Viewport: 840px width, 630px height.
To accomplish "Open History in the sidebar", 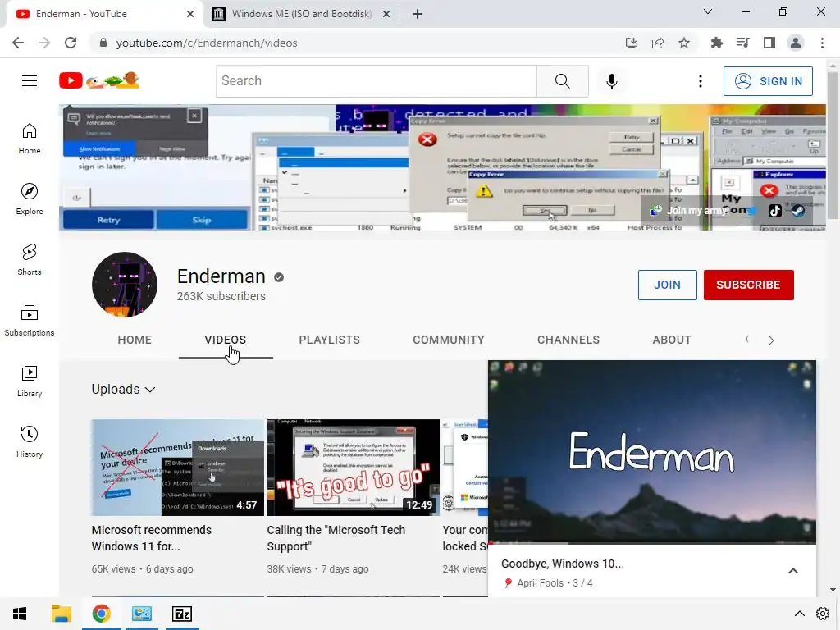I will pos(30,441).
